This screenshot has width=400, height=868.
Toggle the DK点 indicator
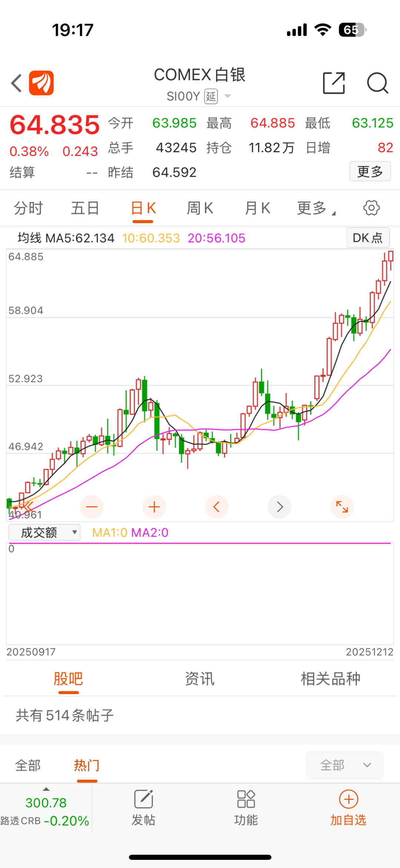(x=368, y=238)
